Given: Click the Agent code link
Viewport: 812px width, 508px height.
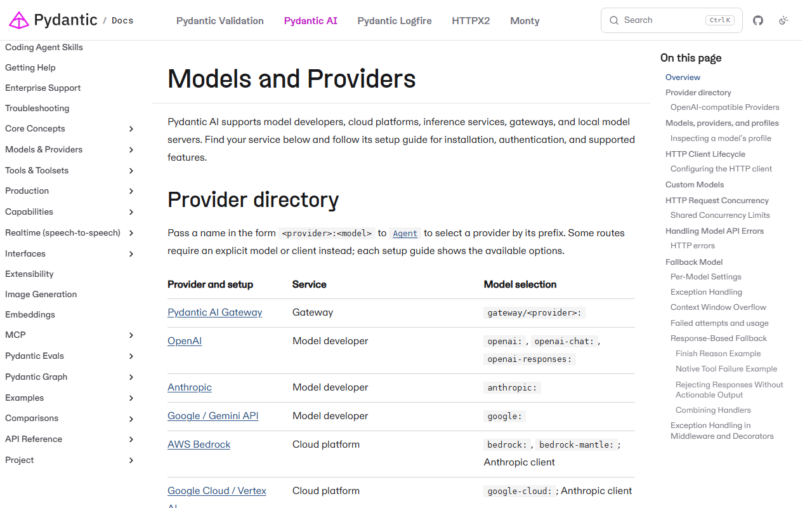Looking at the screenshot, I should [405, 234].
